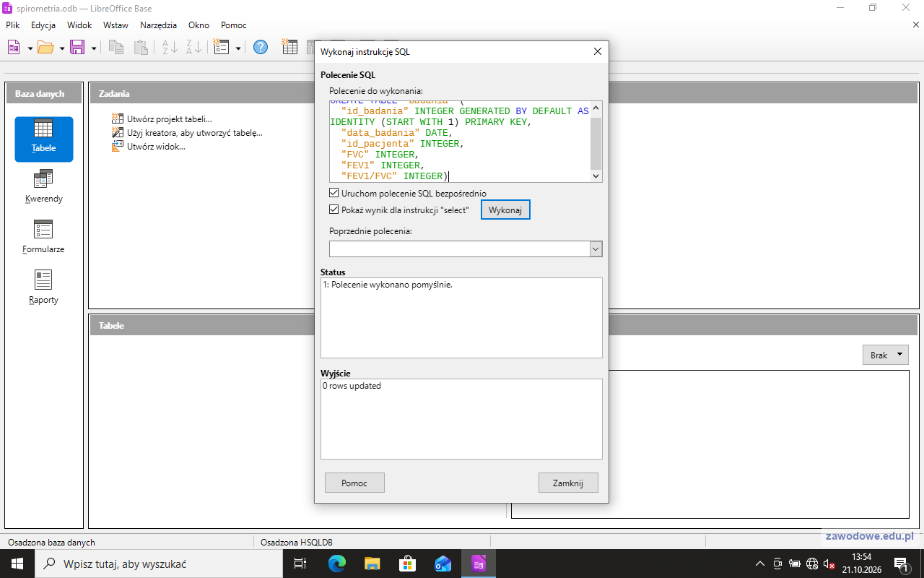Viewport: 924px width, 578px height.
Task: Expand the Save icon dropdown arrow
Action: point(94,48)
